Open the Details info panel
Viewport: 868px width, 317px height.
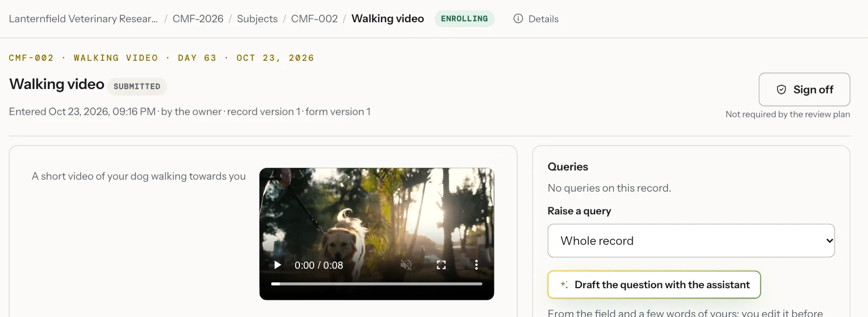click(536, 19)
